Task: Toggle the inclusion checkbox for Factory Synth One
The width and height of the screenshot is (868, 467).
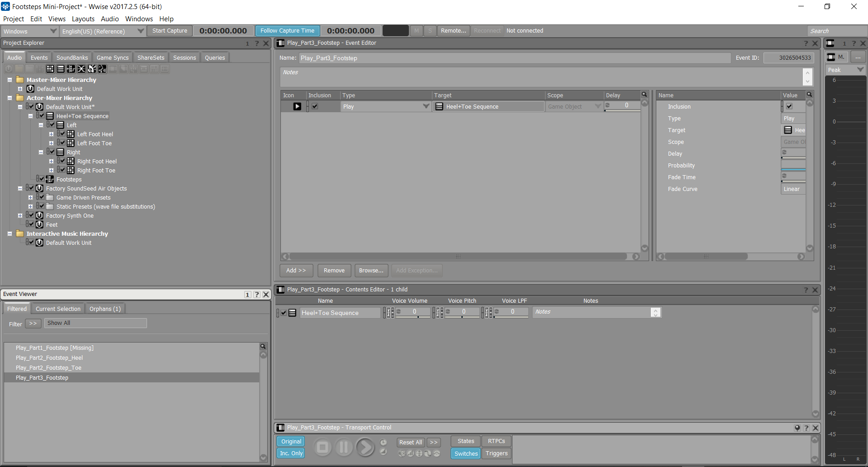Action: [x=31, y=215]
